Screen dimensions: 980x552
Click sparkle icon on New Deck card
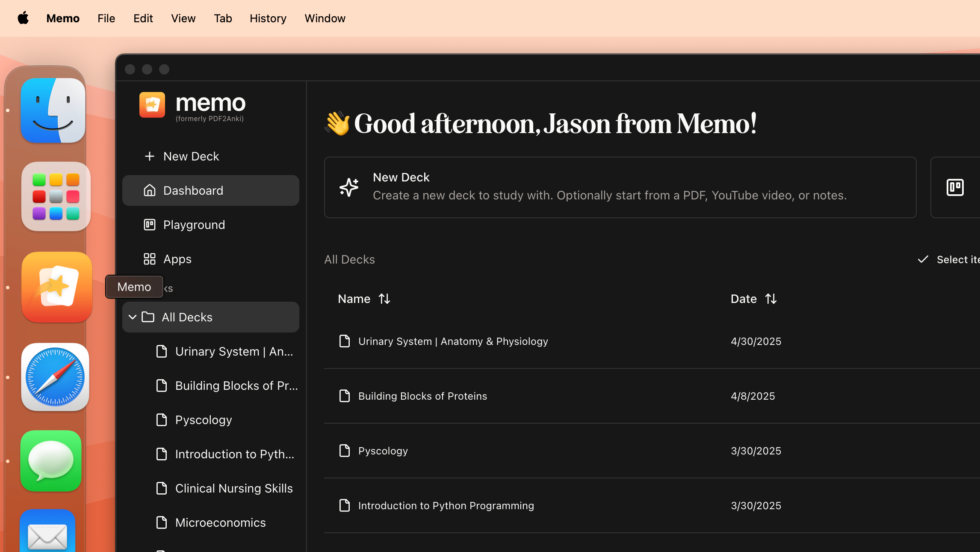[349, 187]
